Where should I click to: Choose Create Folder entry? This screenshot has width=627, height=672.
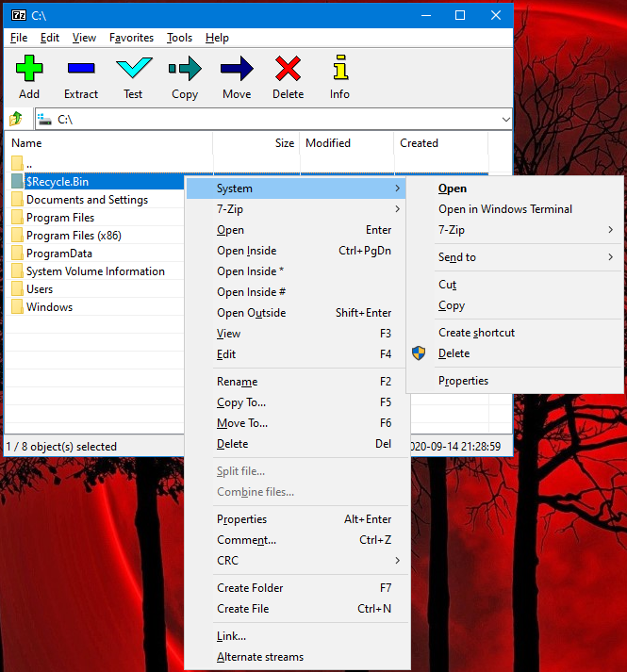coord(297,587)
